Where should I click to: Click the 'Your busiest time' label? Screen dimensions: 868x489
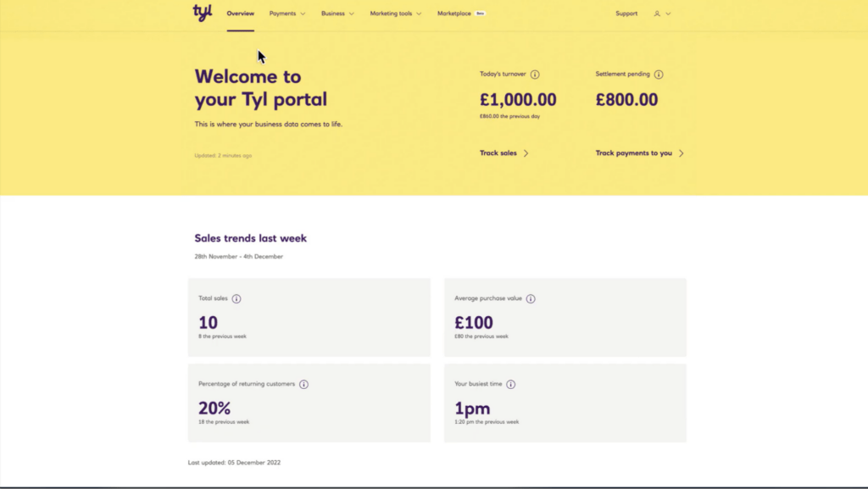(x=478, y=385)
